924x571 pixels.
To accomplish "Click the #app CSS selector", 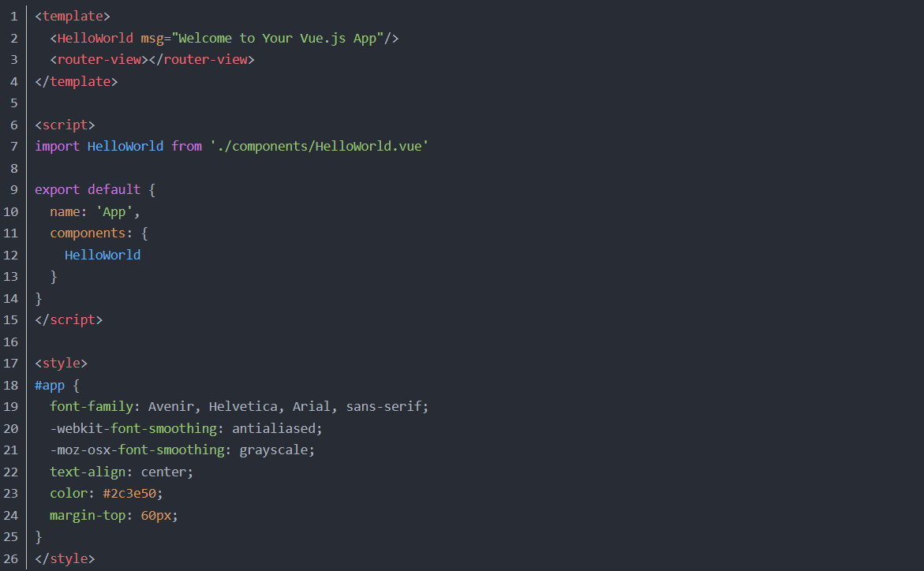I will (x=50, y=385).
